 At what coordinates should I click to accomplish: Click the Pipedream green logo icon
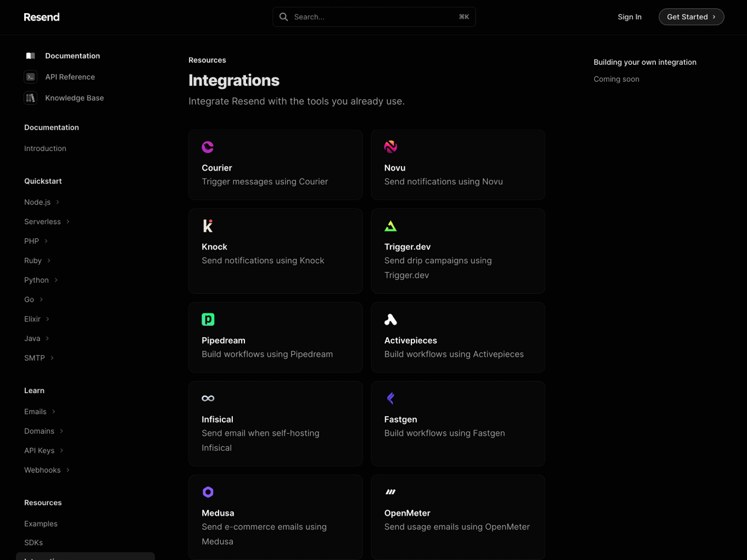[208, 320]
